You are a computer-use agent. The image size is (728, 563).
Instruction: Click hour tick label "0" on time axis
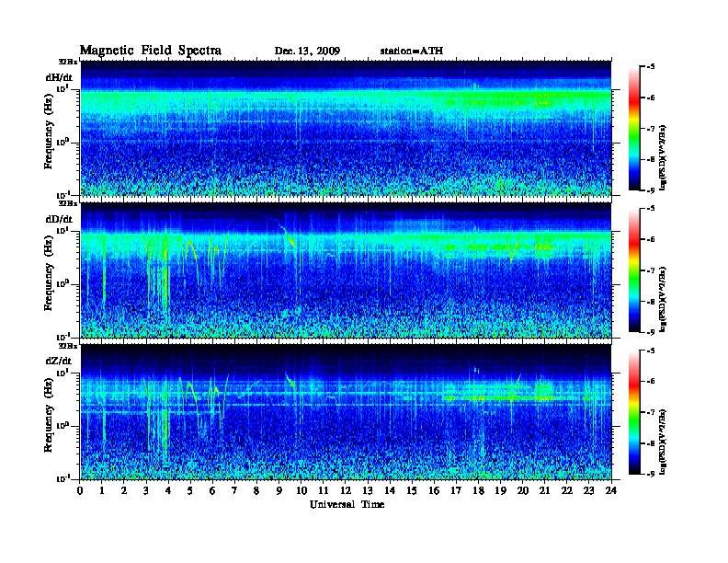coord(80,491)
